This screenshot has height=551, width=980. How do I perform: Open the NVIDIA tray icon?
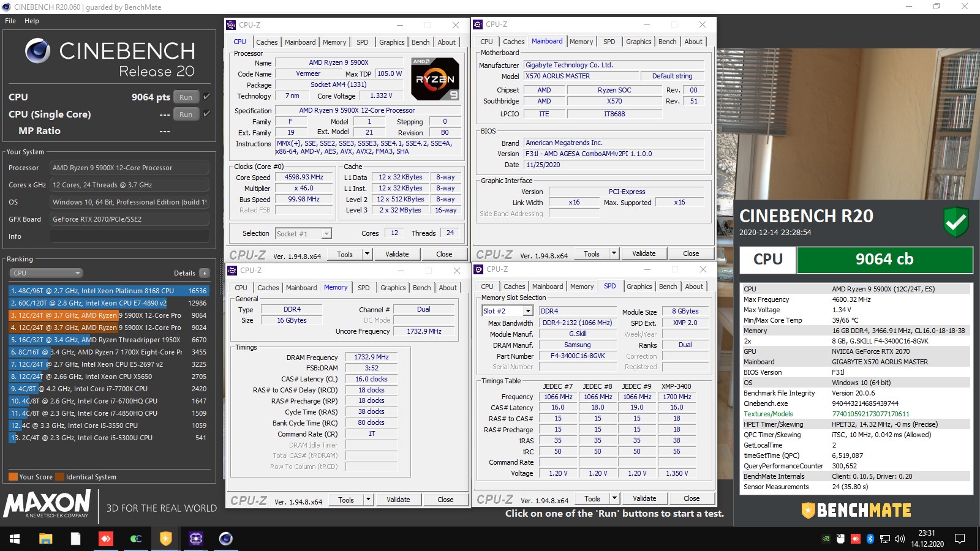[x=826, y=539]
